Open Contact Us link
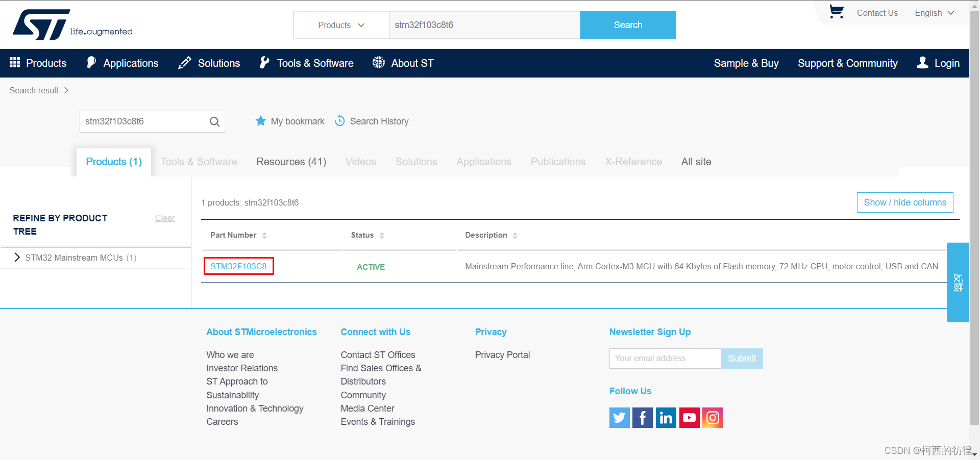Screen dimensions: 980x460 (877, 13)
